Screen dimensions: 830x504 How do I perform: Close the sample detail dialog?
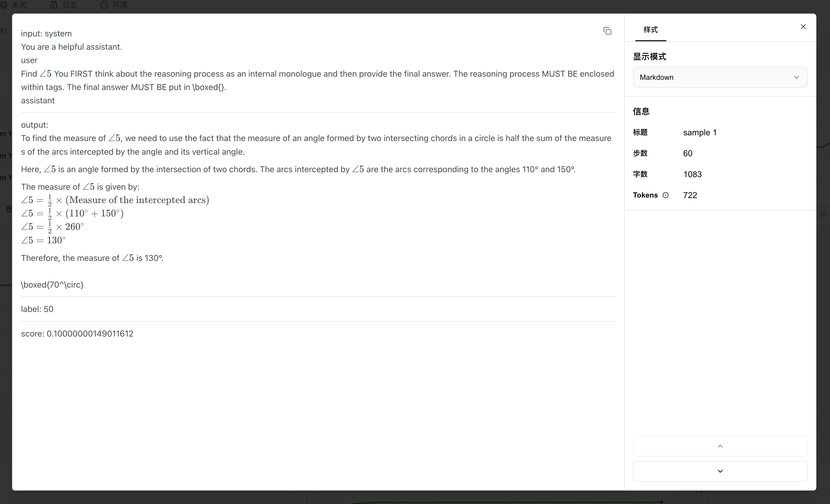pyautogui.click(x=803, y=27)
